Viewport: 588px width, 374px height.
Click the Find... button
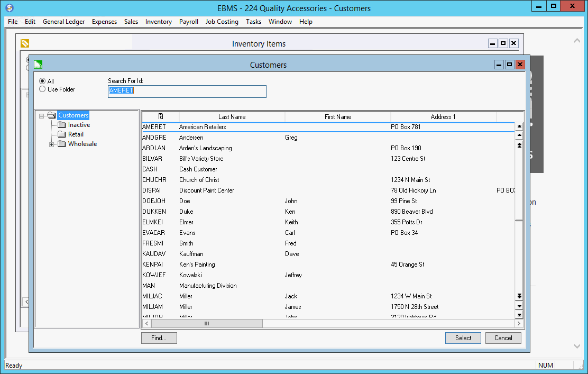click(x=159, y=338)
